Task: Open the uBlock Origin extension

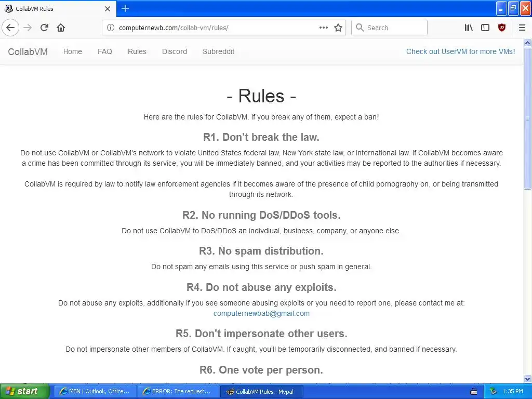Action: tap(502, 28)
